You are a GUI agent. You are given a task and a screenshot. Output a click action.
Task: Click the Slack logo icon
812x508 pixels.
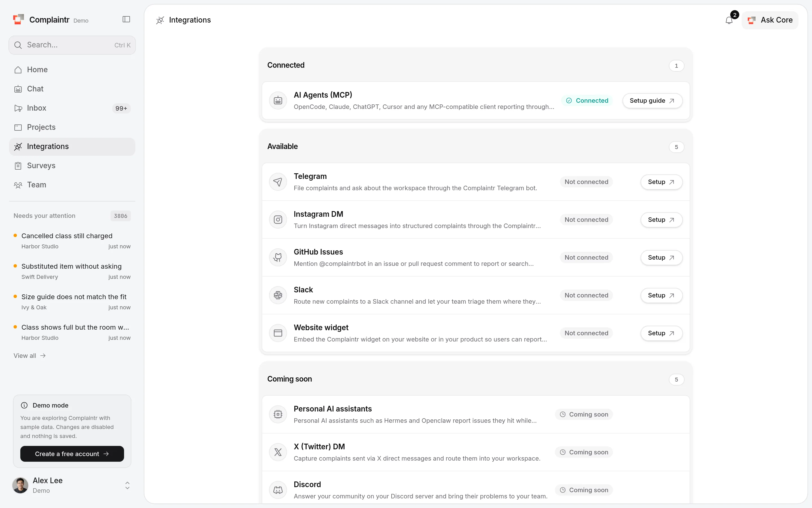pyautogui.click(x=278, y=295)
